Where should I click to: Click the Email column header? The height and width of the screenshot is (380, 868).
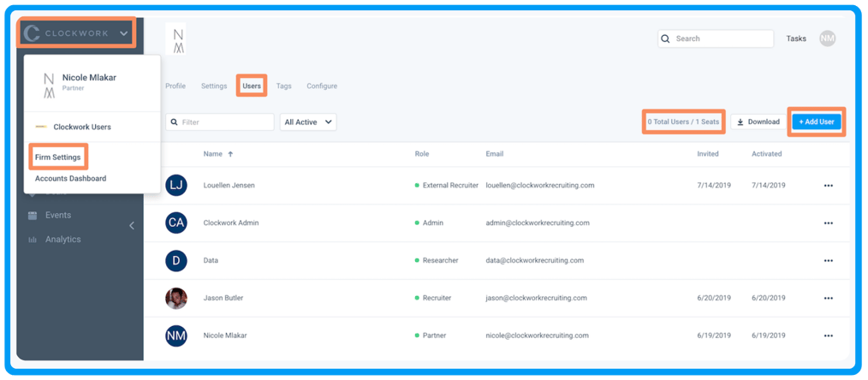coord(494,154)
